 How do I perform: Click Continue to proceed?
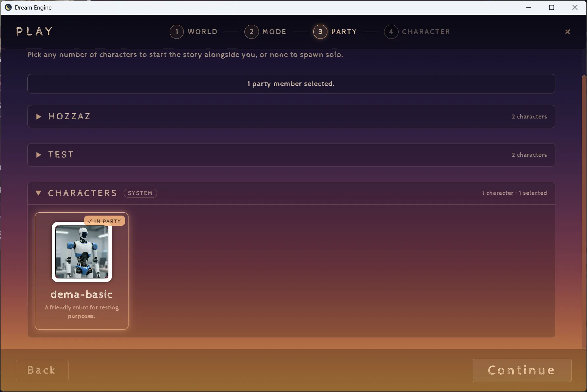coord(522,370)
